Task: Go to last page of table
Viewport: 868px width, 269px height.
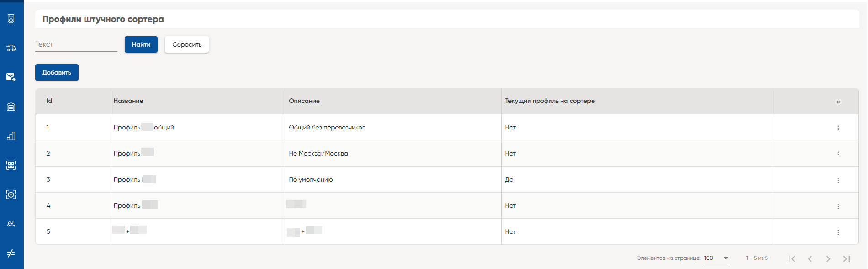Action: coord(847,259)
